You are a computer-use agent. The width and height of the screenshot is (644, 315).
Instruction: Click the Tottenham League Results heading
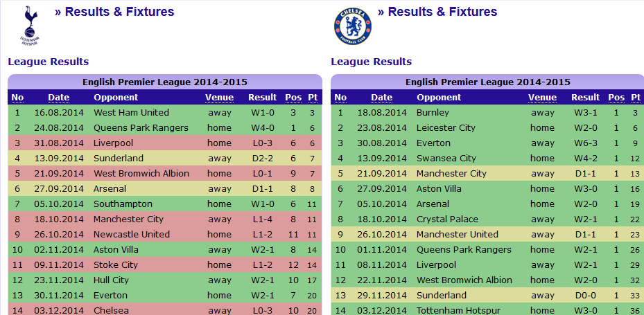pos(48,62)
